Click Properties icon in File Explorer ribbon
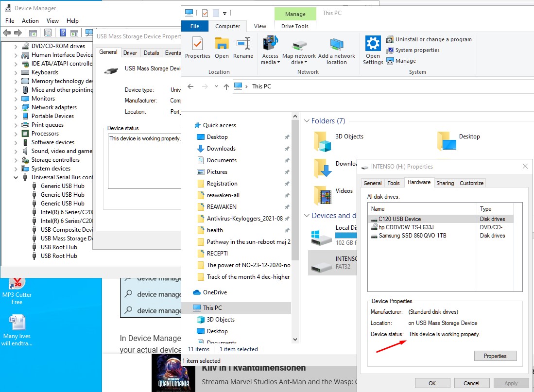Screen dimensions: 534x392 198,48
